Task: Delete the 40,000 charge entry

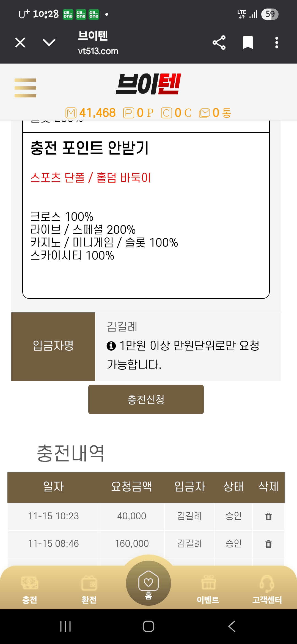Action: click(268, 516)
